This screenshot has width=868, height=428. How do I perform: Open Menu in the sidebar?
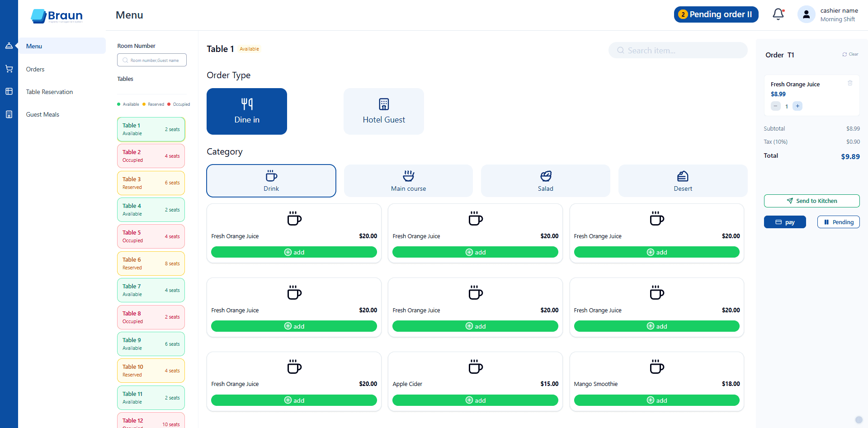[x=62, y=46]
